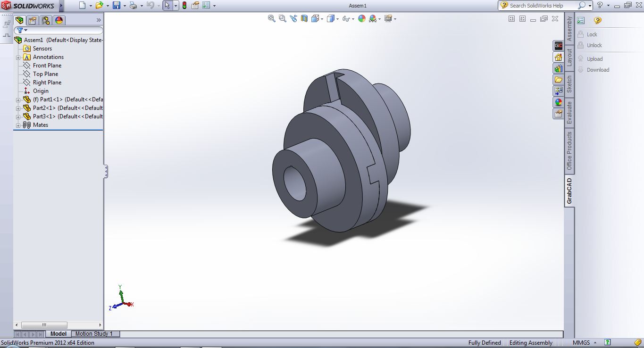Click the Lock button in GrabCAD pane
Viewport: 644px width, 348px height.
587,34
